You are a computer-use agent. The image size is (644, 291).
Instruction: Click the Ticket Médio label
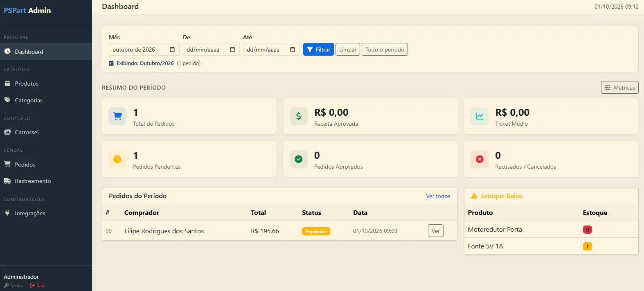point(511,124)
